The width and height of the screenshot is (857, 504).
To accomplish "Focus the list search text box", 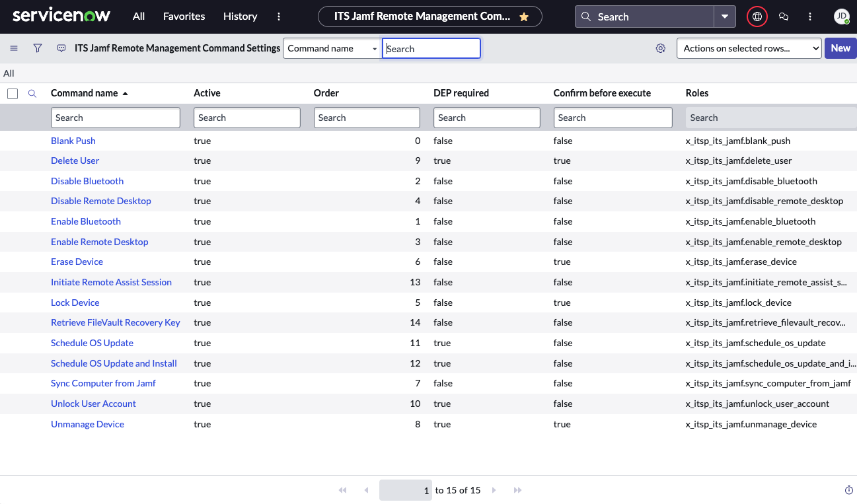I will point(431,48).
